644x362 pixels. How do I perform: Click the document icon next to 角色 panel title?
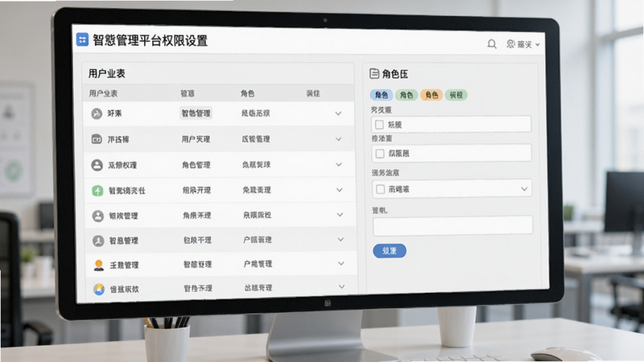(374, 73)
